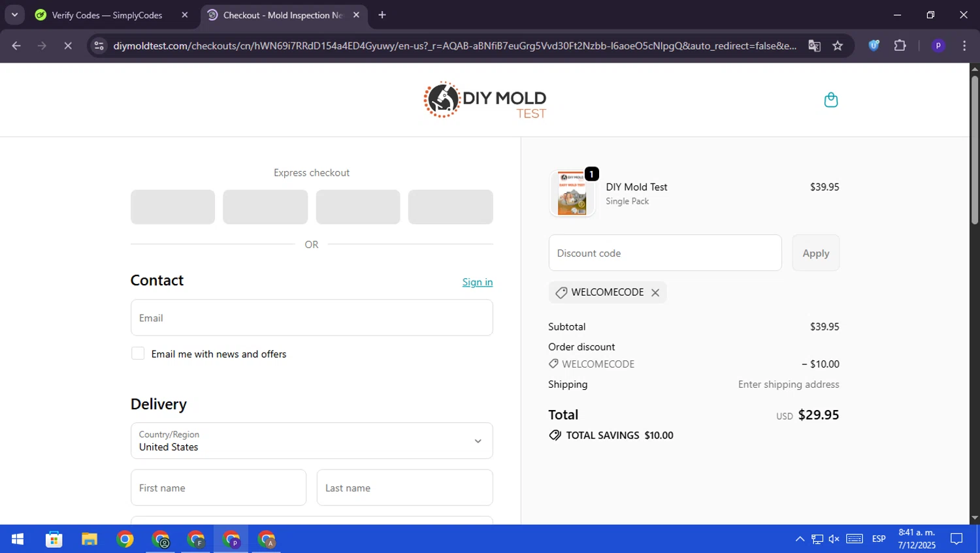Viewport: 980px width, 553px height.
Task: Open the Chrome three-dot menu
Action: (964, 46)
